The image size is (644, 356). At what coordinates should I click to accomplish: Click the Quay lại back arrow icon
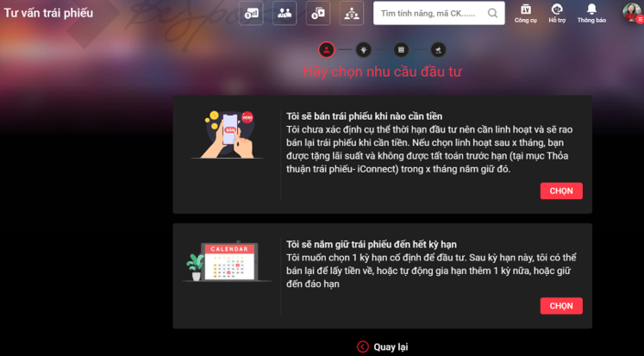363,347
